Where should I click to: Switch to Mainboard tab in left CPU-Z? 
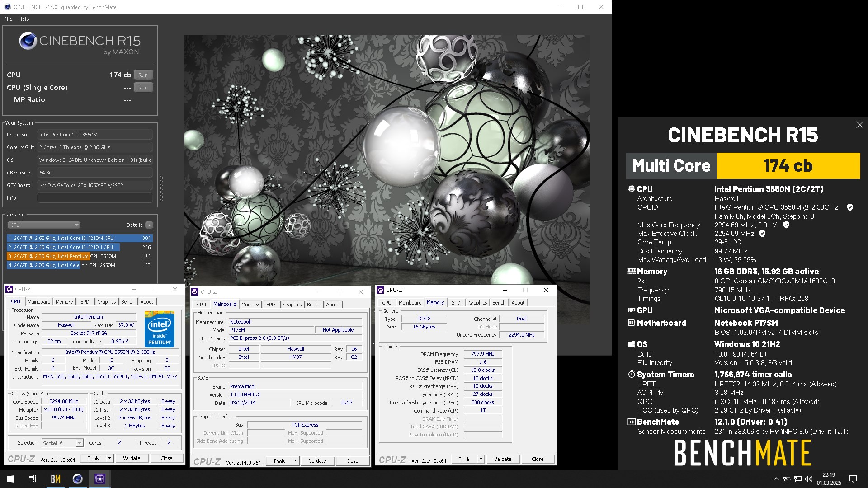(x=39, y=302)
